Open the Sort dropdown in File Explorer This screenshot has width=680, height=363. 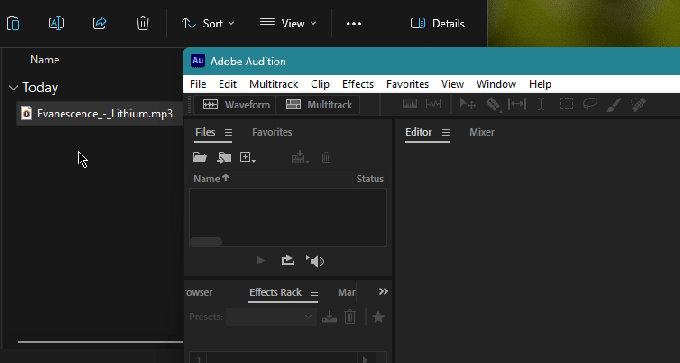[208, 23]
